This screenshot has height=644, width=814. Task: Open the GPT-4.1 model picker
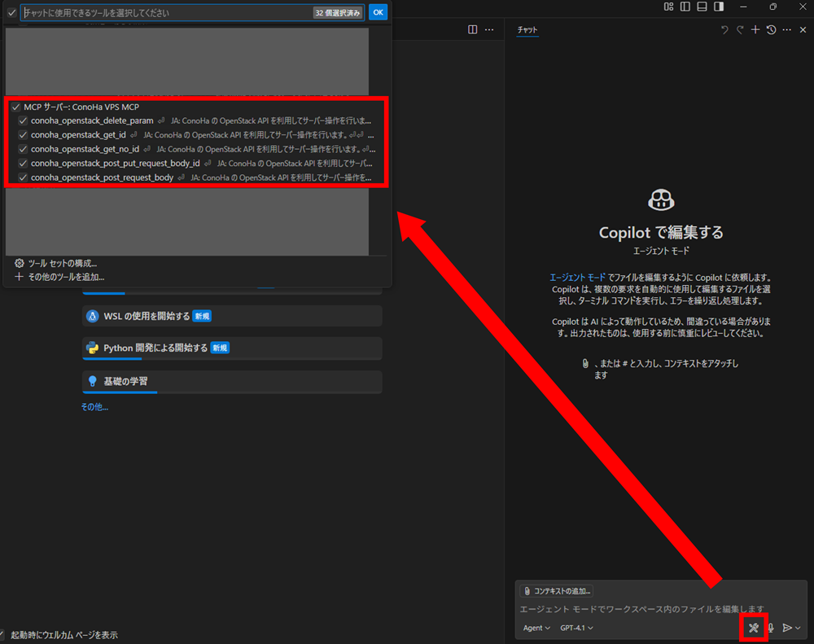pyautogui.click(x=576, y=628)
